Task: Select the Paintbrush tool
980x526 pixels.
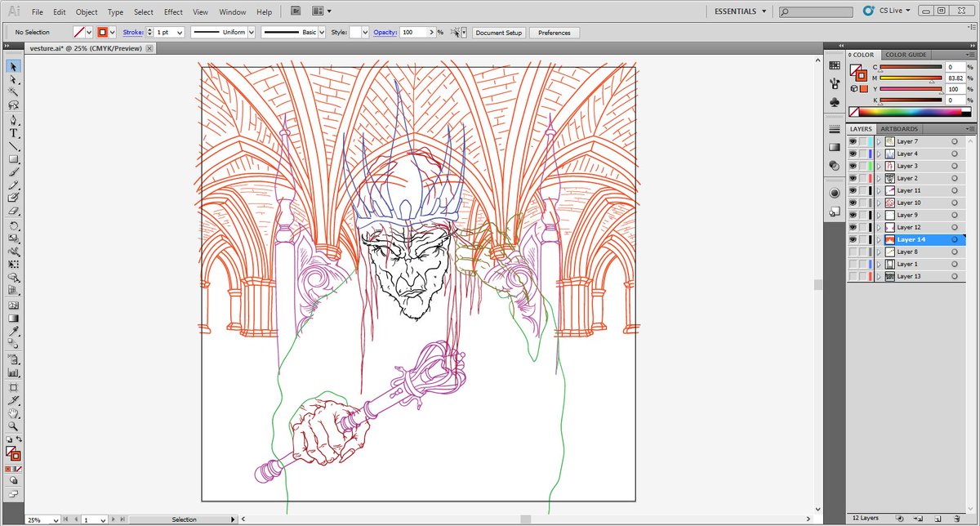Action: (x=14, y=172)
